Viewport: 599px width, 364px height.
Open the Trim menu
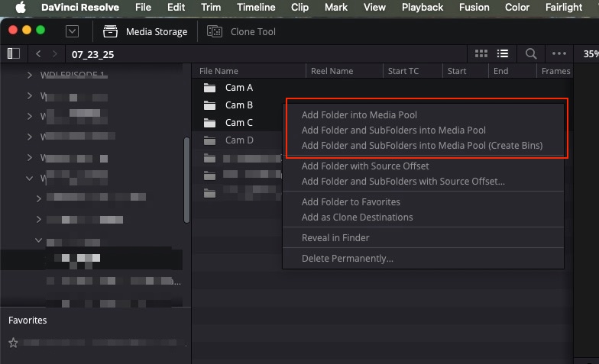click(211, 8)
